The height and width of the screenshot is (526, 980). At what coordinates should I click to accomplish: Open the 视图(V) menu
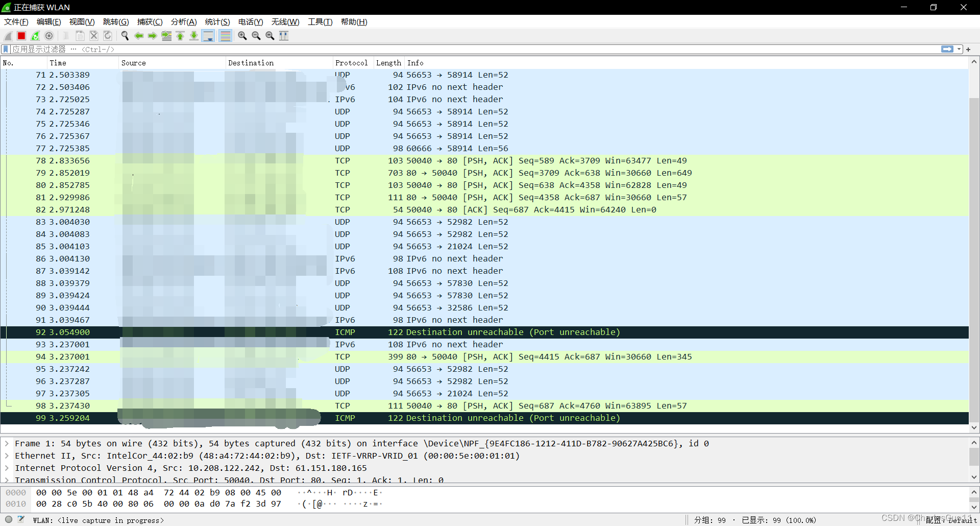pos(82,22)
